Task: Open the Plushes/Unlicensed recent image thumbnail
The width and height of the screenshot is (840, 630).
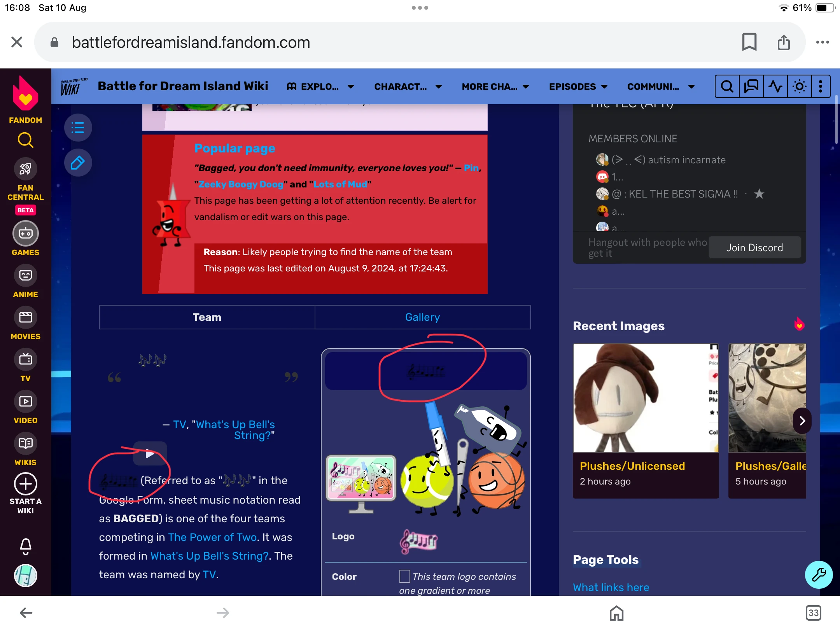Action: click(x=646, y=397)
